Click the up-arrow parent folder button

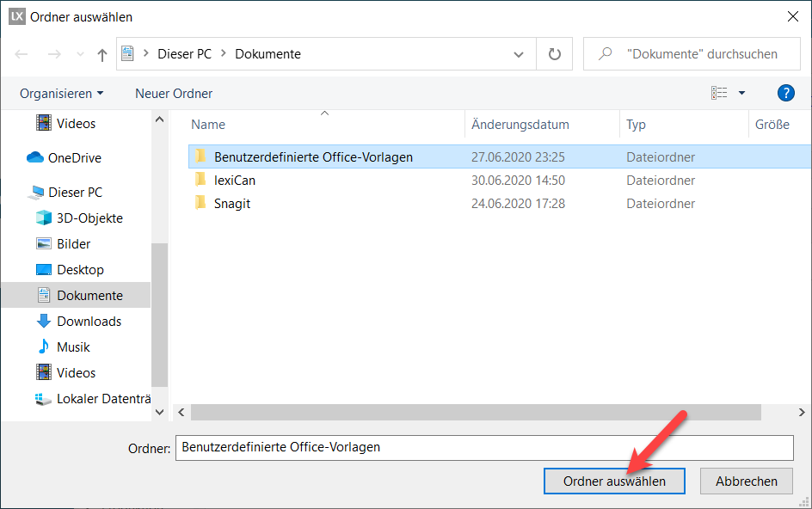102,54
